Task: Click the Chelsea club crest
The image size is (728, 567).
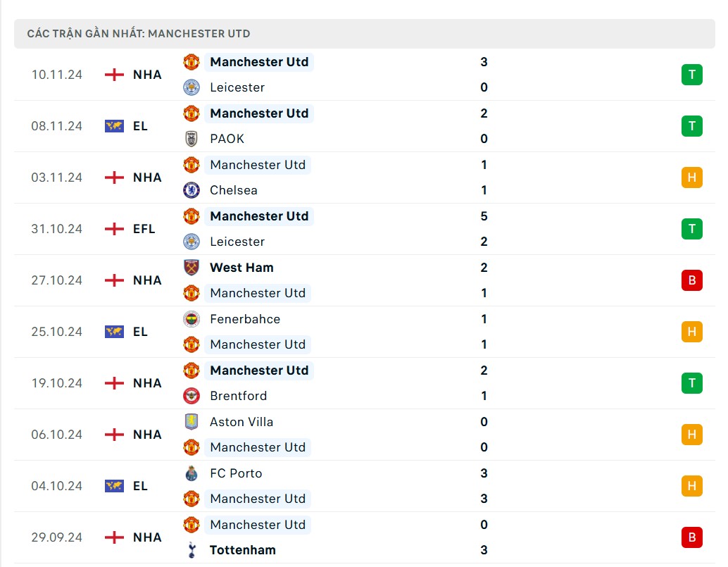Action: tap(191, 190)
